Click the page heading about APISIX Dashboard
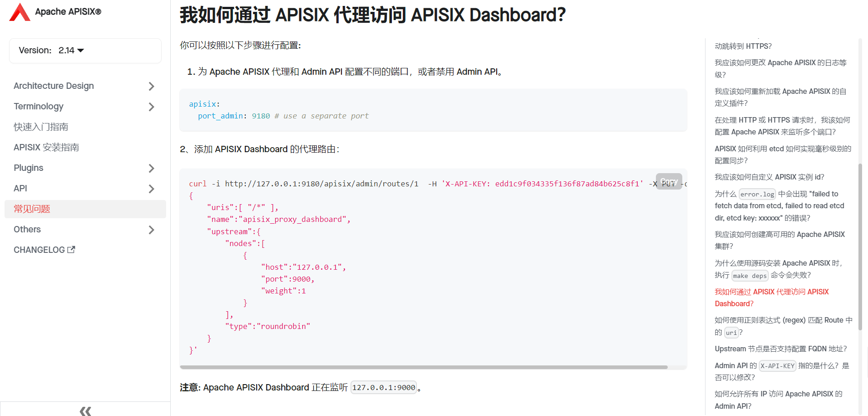Viewport: 868px width, 416px height. [x=372, y=15]
